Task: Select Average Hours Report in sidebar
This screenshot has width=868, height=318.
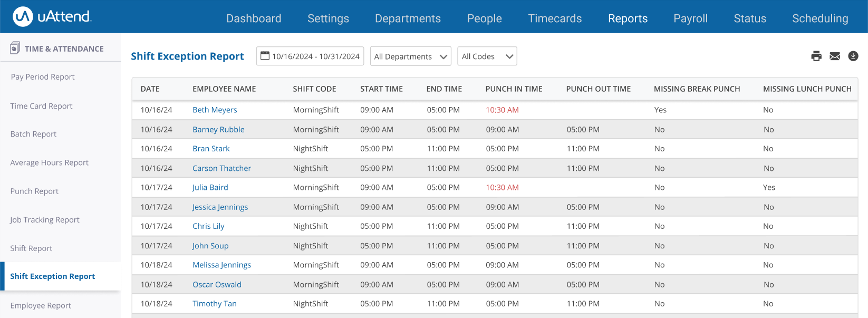Action: tap(49, 162)
